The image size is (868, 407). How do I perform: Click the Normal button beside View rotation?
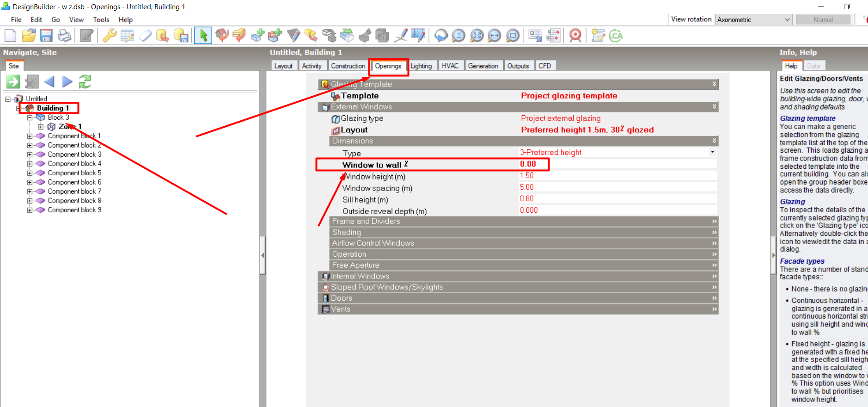coord(823,19)
